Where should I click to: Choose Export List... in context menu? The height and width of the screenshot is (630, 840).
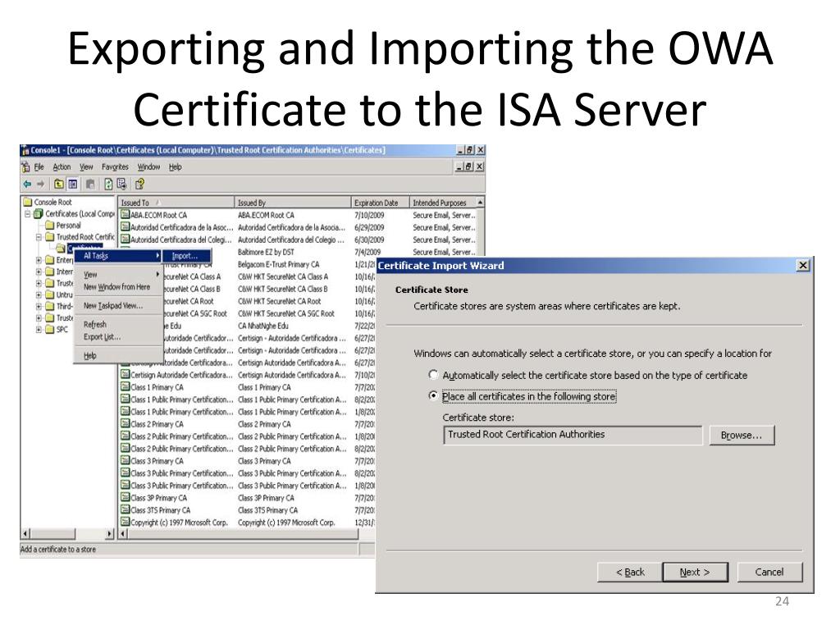(x=118, y=337)
